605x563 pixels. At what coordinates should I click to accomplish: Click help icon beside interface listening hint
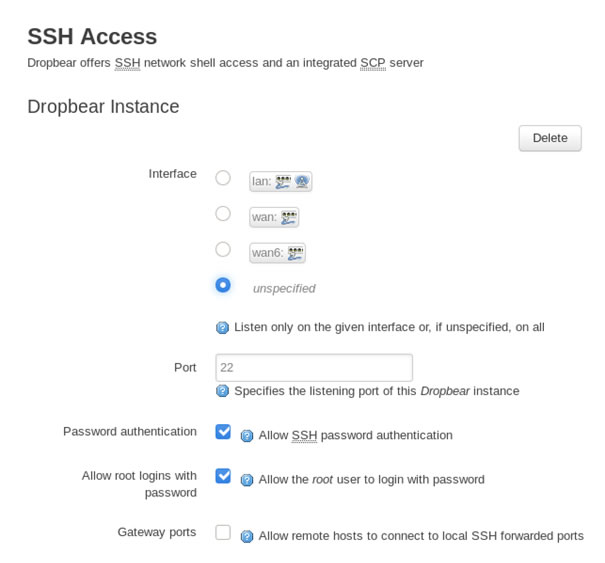[222, 328]
